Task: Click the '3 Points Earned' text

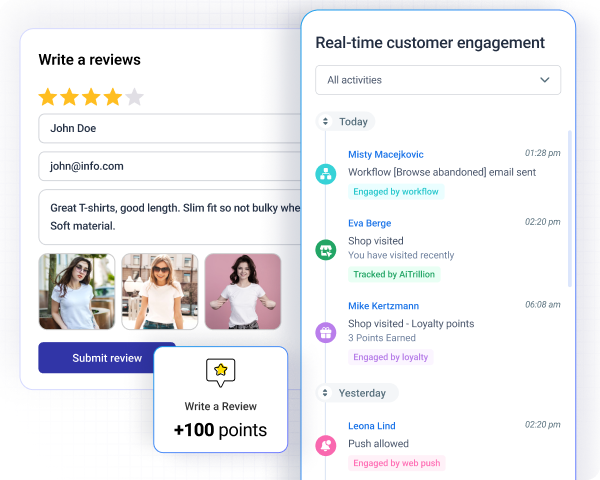Action: pyautogui.click(x=382, y=338)
